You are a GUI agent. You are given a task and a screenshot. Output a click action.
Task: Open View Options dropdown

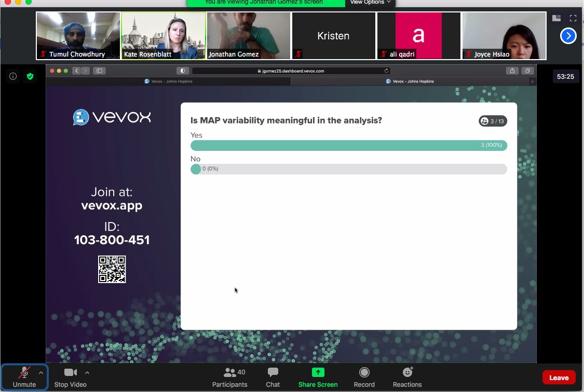pos(370,2)
